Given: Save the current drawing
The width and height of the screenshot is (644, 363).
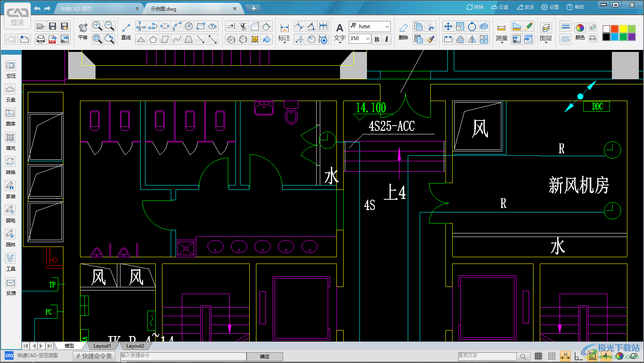Looking at the screenshot, I should tap(52, 27).
